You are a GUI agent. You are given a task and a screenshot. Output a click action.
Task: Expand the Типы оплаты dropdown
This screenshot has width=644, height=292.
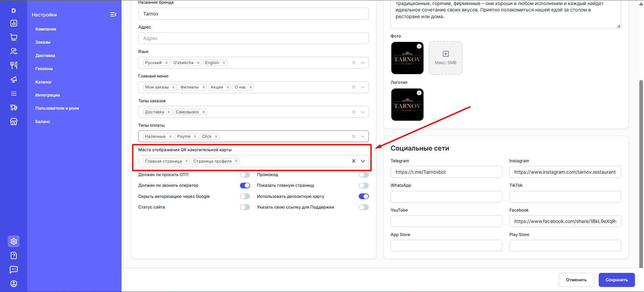363,136
